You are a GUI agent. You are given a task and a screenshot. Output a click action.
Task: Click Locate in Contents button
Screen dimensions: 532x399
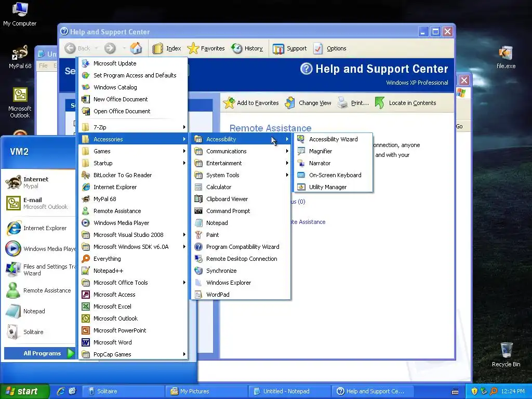[x=405, y=103]
